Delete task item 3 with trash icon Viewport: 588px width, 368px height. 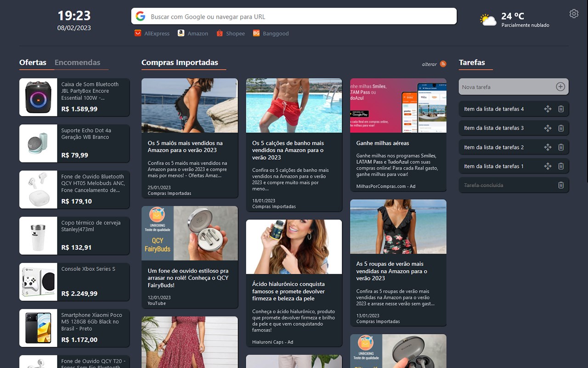coord(561,128)
